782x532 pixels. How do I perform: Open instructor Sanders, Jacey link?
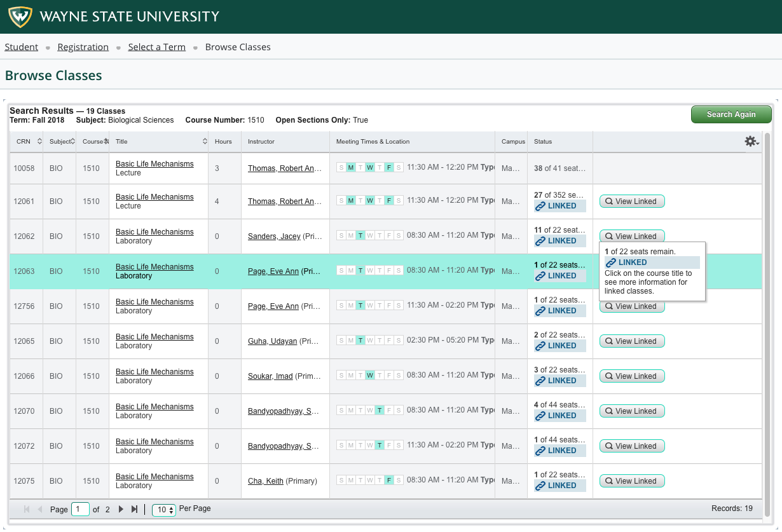274,236
